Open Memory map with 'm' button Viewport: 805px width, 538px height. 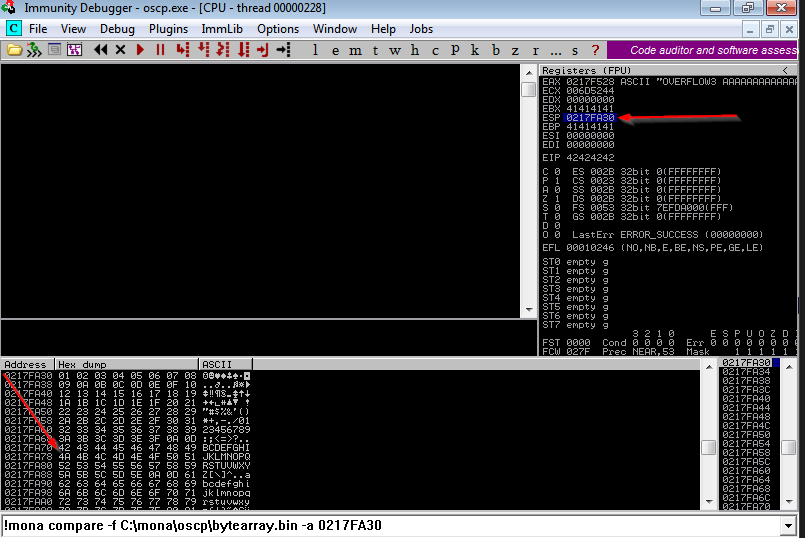355,50
